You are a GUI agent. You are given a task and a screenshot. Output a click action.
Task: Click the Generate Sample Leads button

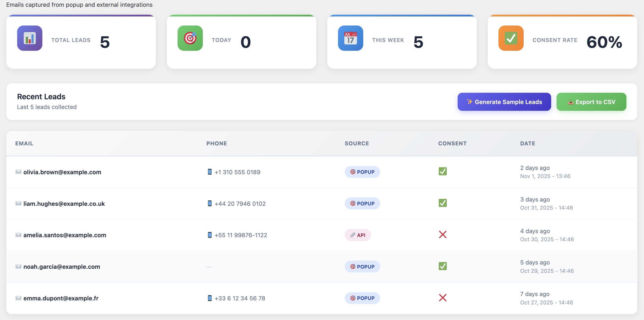[504, 102]
